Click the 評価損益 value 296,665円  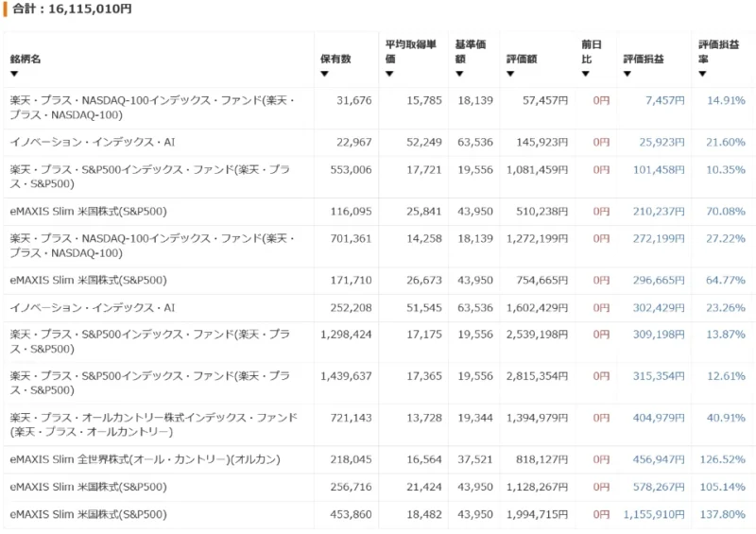659,281
